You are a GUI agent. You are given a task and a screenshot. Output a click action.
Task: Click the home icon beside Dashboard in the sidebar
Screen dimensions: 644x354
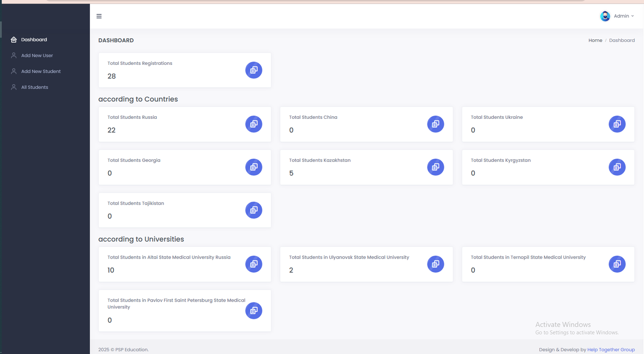tap(14, 39)
